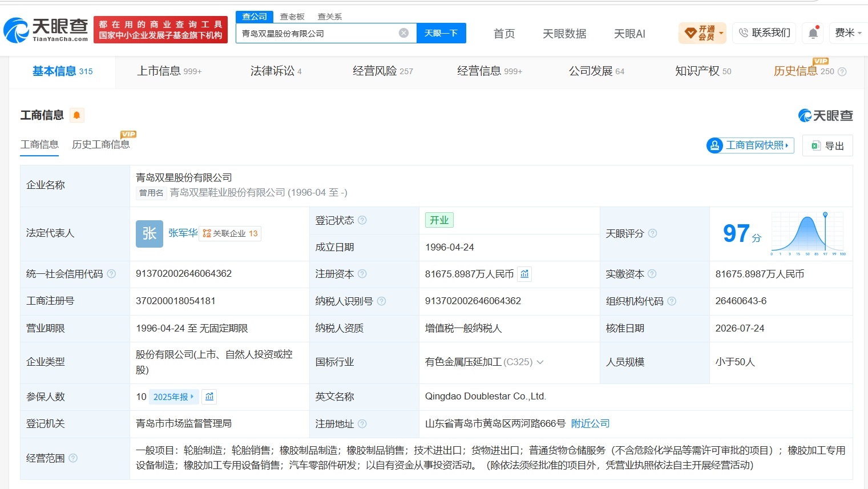The height and width of the screenshot is (489, 868).
Task: Go to 天眼AI in top navigation
Action: click(x=629, y=34)
